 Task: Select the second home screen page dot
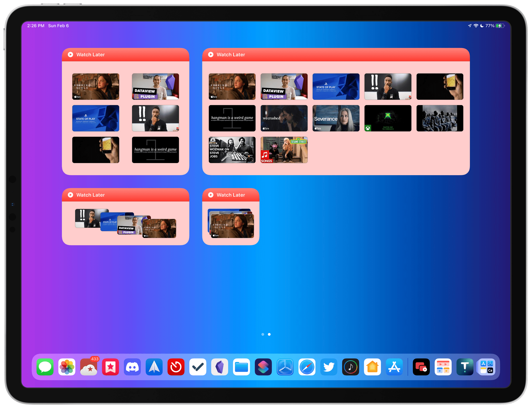(269, 334)
